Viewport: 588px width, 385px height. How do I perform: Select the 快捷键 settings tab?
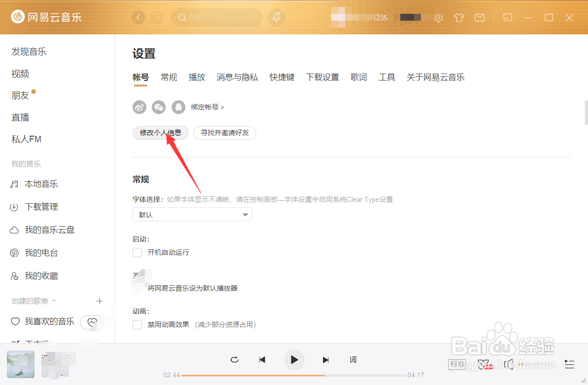(x=282, y=77)
